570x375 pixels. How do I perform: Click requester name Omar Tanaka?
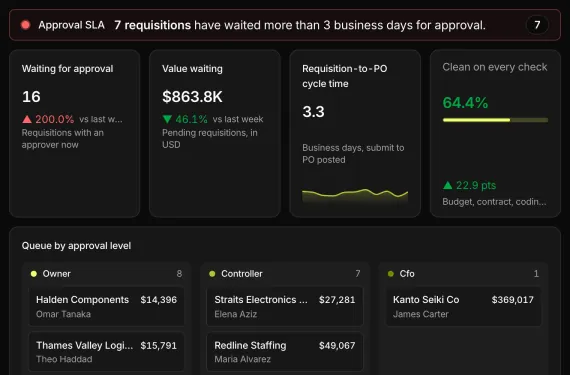tap(63, 314)
